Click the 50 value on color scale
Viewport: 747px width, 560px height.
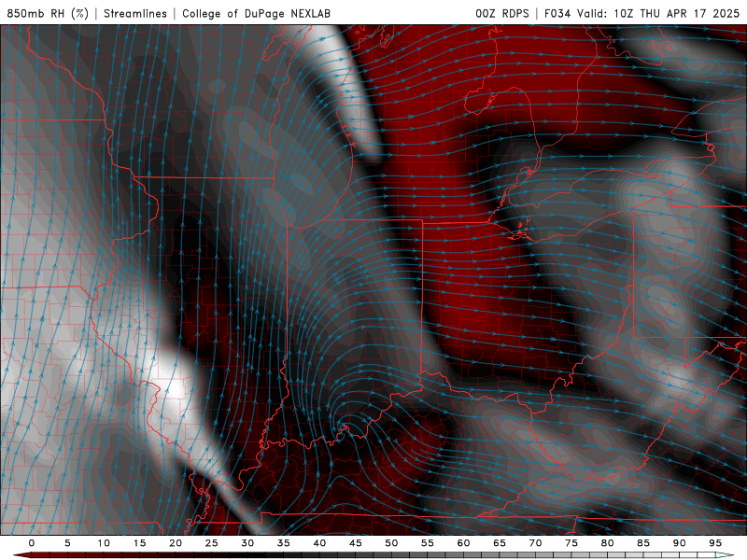pyautogui.click(x=391, y=543)
